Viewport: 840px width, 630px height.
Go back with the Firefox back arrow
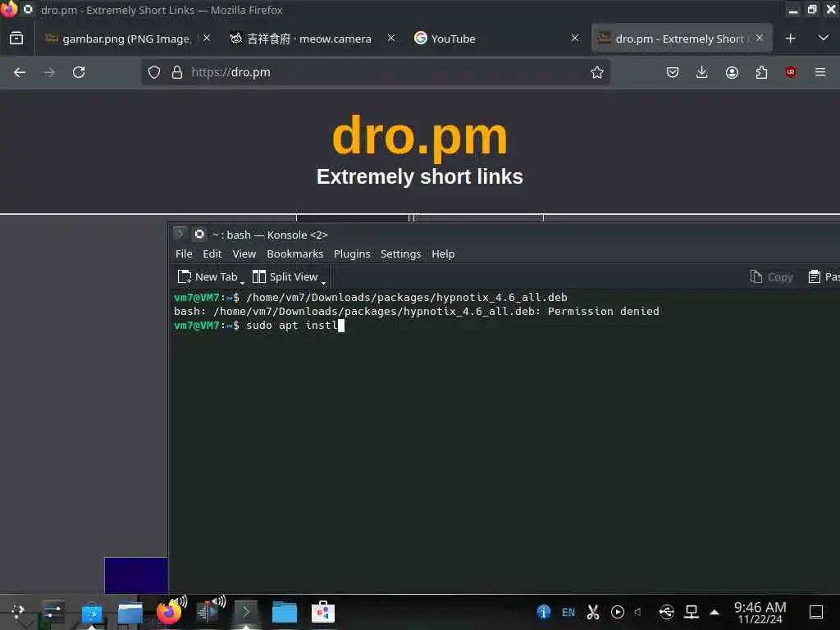tap(20, 72)
